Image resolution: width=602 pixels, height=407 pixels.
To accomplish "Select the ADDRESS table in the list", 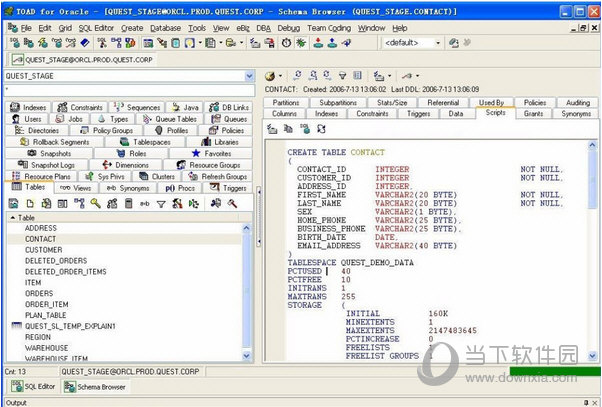I will (x=40, y=228).
